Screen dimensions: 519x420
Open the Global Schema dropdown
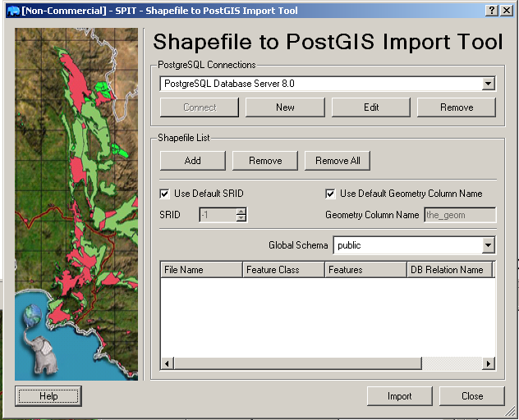(488, 245)
